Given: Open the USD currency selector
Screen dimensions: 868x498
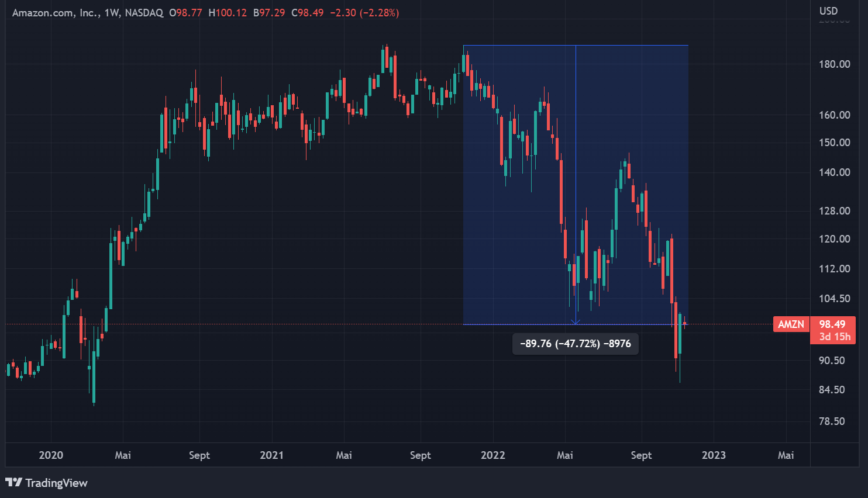Looking at the screenshot, I should pyautogui.click(x=828, y=11).
